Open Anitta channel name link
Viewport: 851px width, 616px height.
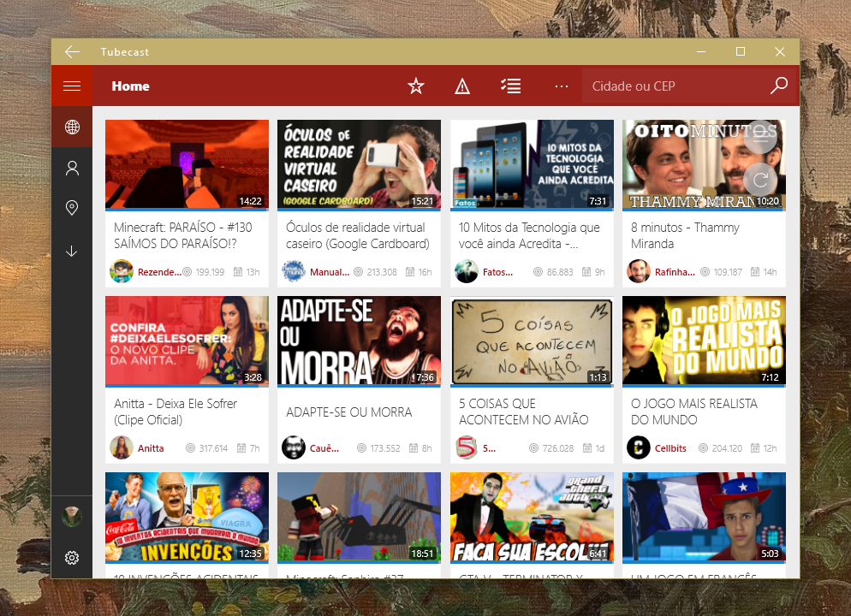coord(151,448)
